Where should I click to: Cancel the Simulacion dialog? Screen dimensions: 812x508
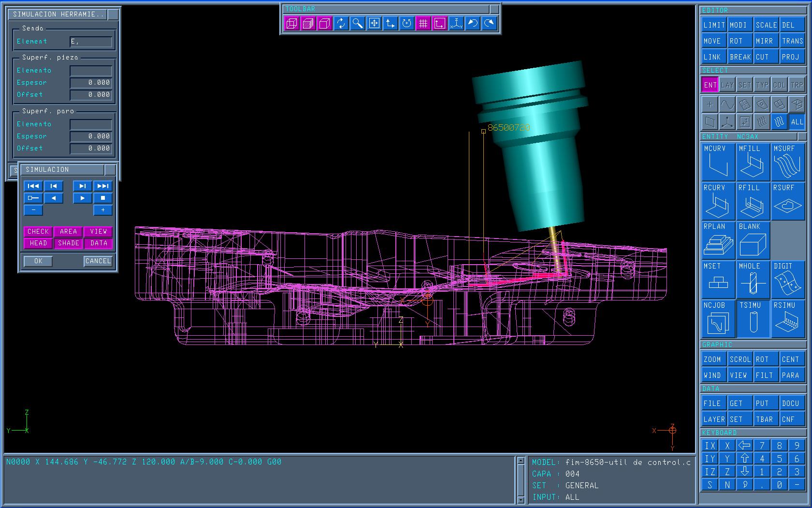pos(98,261)
